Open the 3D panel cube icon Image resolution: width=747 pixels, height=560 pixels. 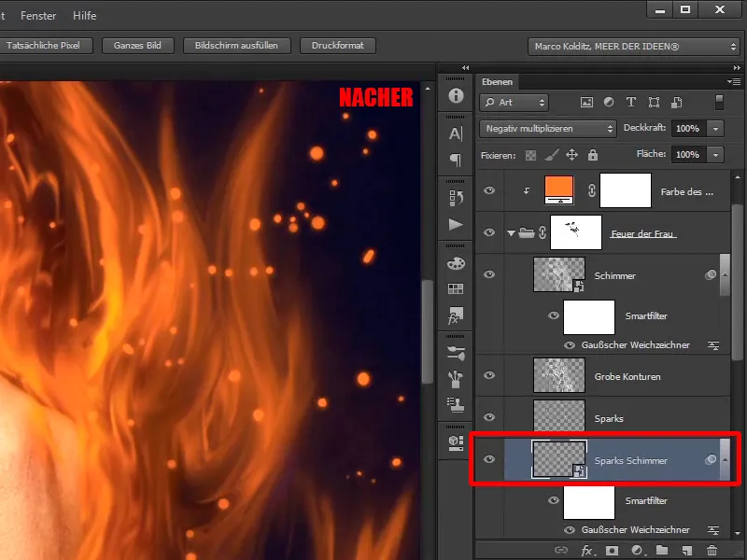coord(456,442)
